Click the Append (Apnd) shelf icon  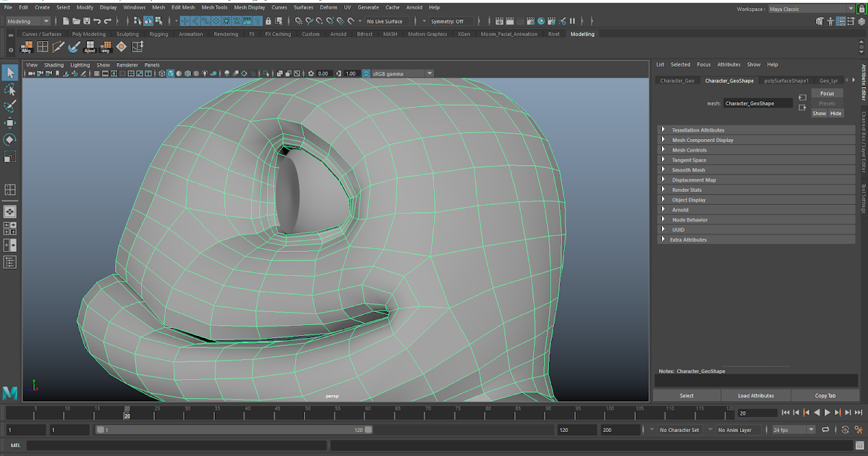pyautogui.click(x=90, y=47)
